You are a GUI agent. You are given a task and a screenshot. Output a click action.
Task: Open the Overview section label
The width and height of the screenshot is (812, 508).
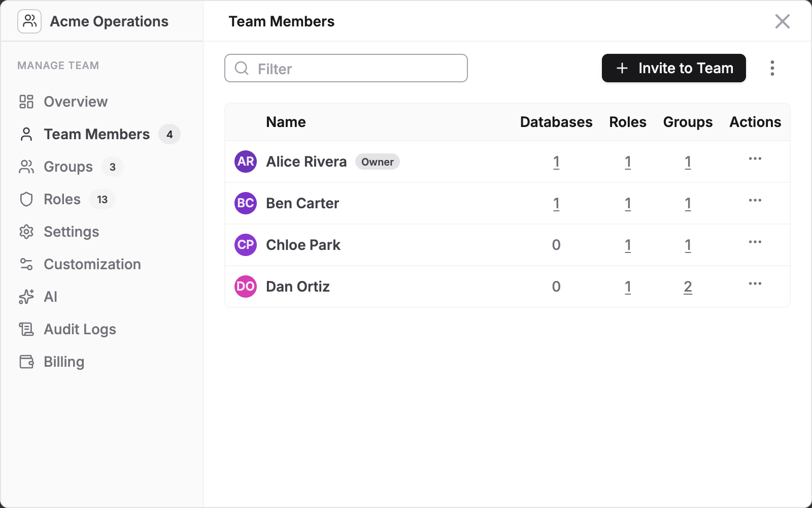tap(76, 102)
